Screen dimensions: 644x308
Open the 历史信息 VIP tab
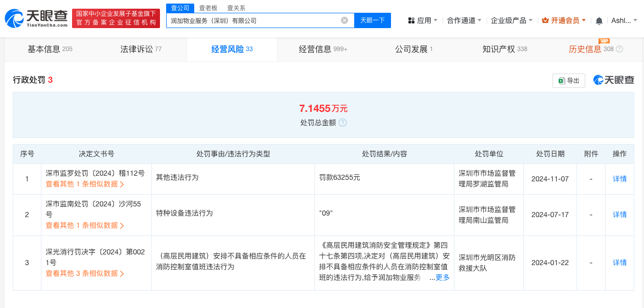pyautogui.click(x=596, y=49)
